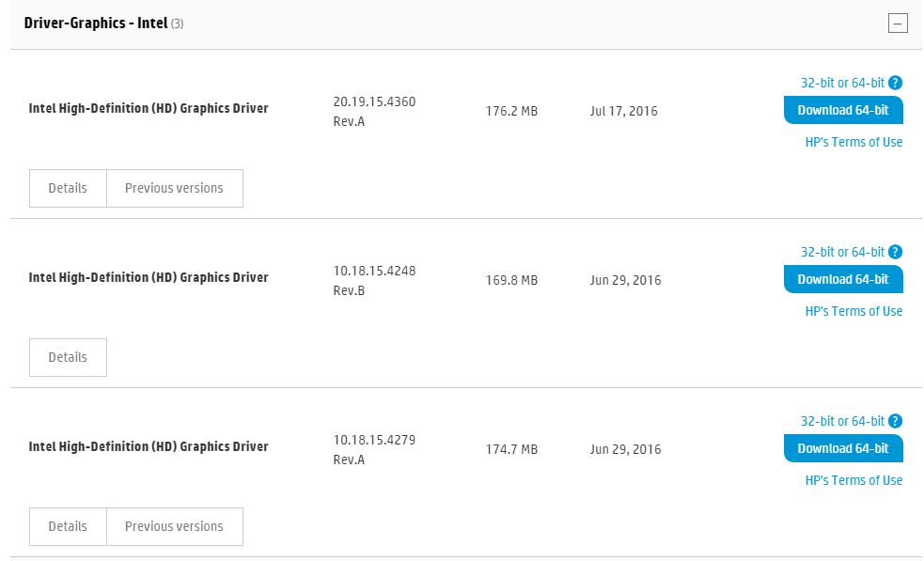Open HP's Terms of Use for 169.8 MB driver
The width and height of the screenshot is (924, 561).
point(854,311)
